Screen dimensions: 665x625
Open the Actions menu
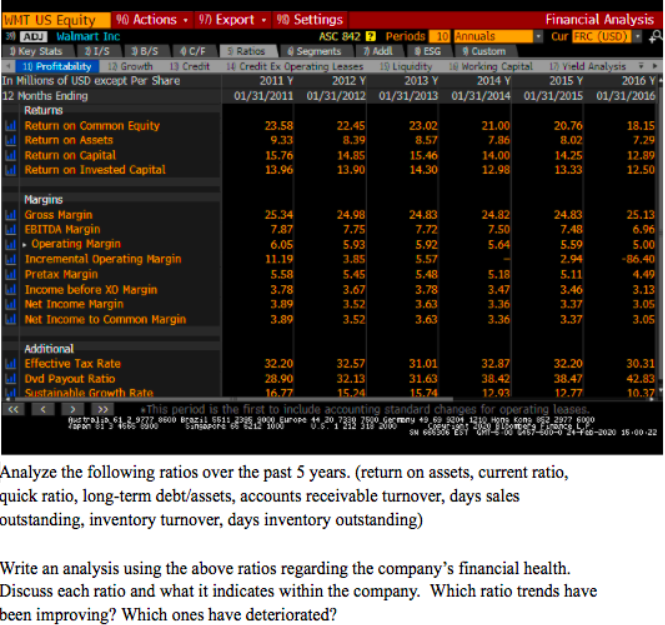pyautogui.click(x=152, y=20)
